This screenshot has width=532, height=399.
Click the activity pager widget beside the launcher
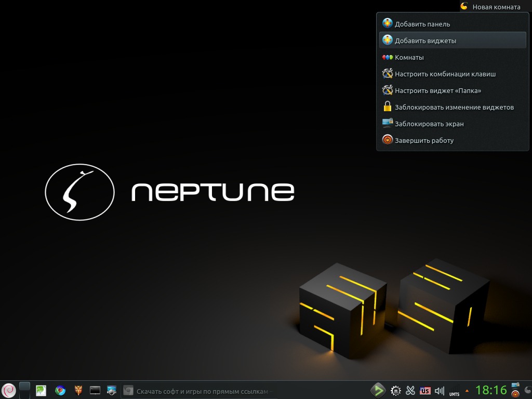pos(25,390)
